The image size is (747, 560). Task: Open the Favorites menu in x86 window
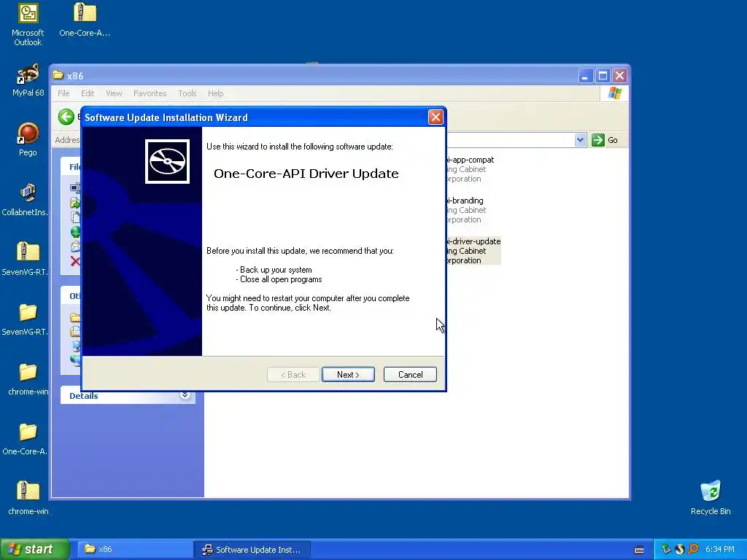point(150,93)
